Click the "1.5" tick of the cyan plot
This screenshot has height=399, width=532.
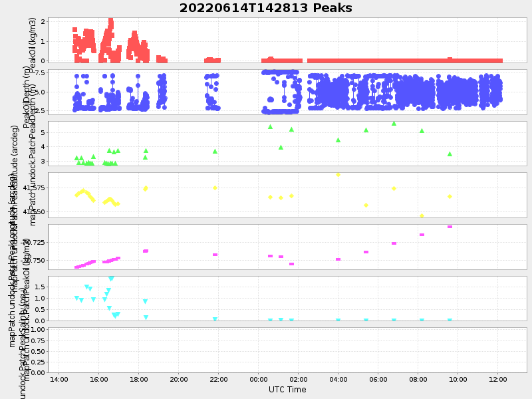[40, 287]
